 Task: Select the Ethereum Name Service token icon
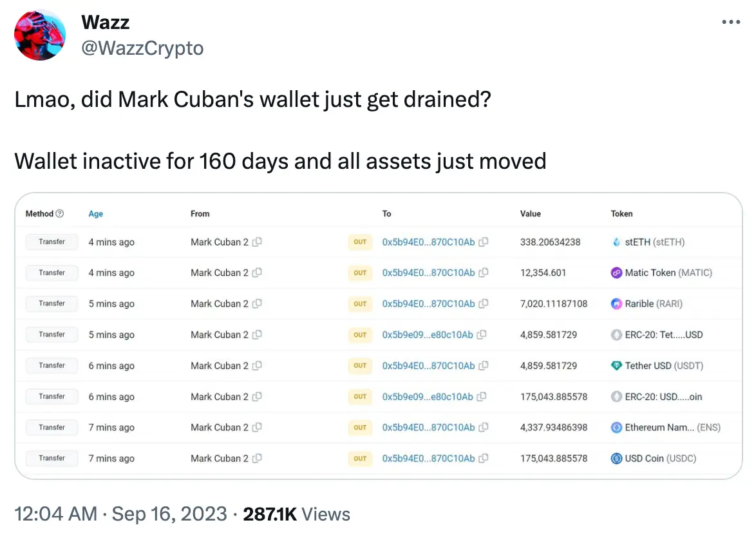[x=616, y=427]
